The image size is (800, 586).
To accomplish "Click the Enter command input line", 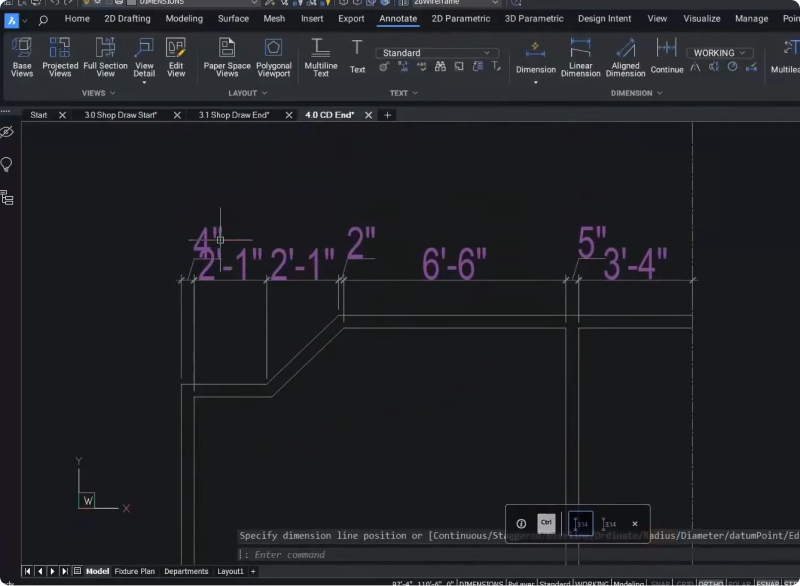I will 520,555.
